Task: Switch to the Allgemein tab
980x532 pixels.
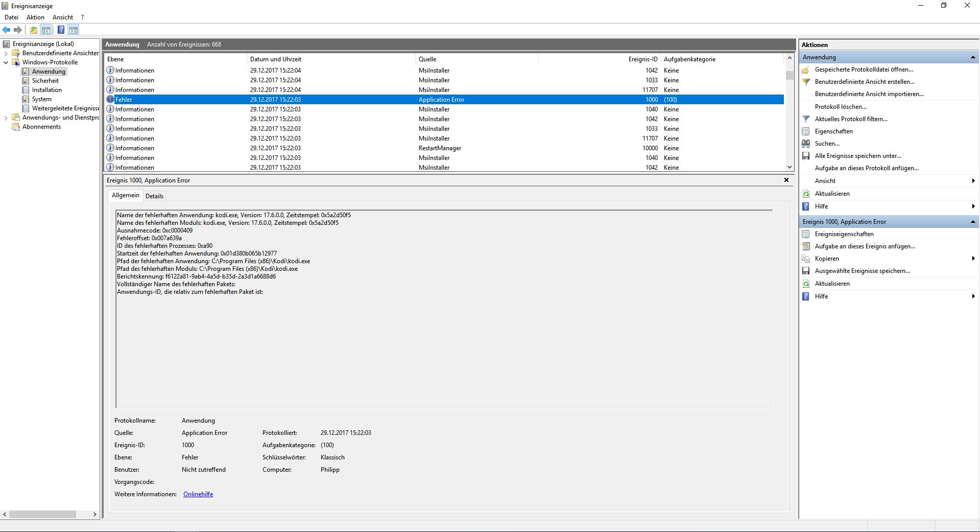Action: click(x=125, y=195)
